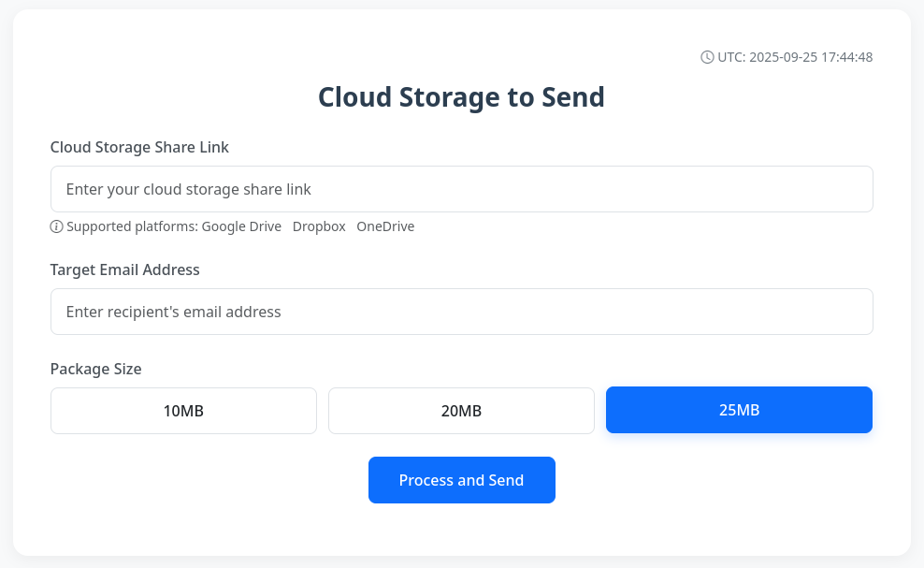
Task: Click the Process and Send button
Action: pos(462,480)
